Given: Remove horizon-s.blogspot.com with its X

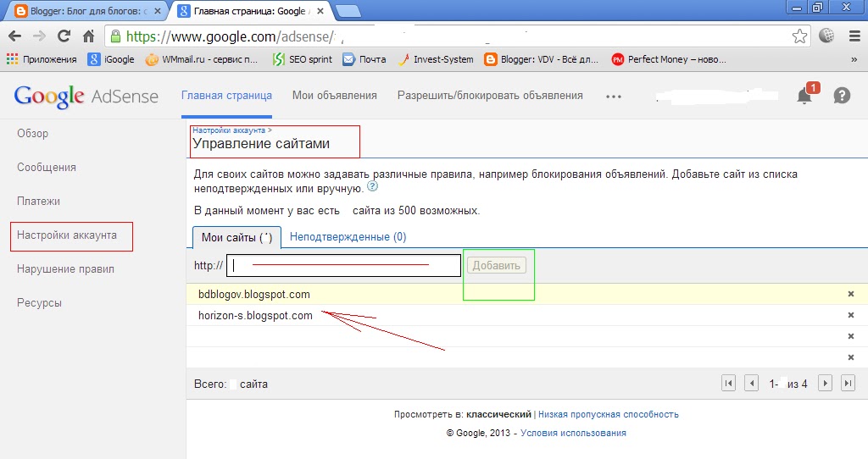Looking at the screenshot, I should pos(851,315).
